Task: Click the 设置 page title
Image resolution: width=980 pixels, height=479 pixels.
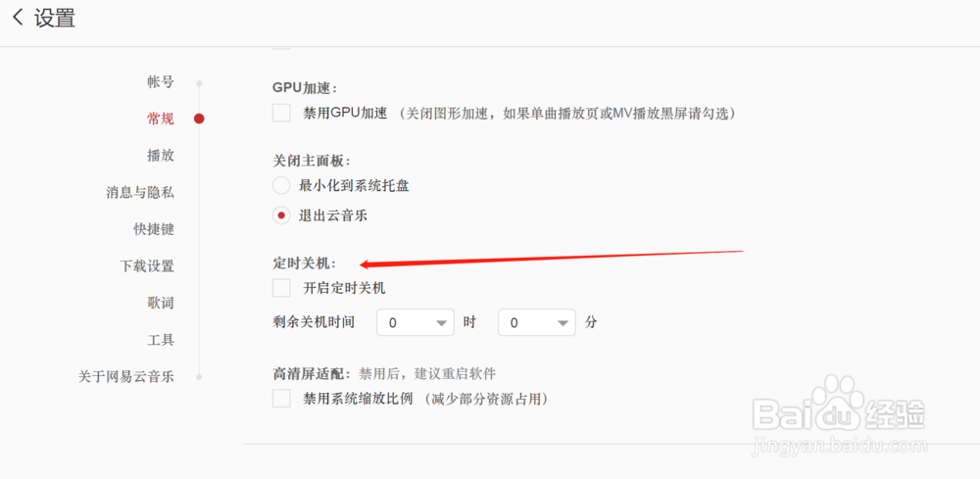Action: point(55,18)
